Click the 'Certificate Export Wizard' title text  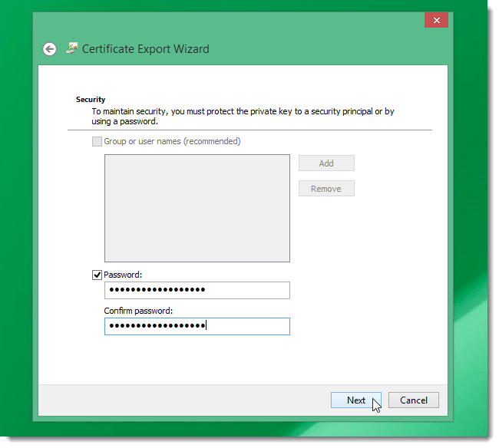tap(146, 49)
